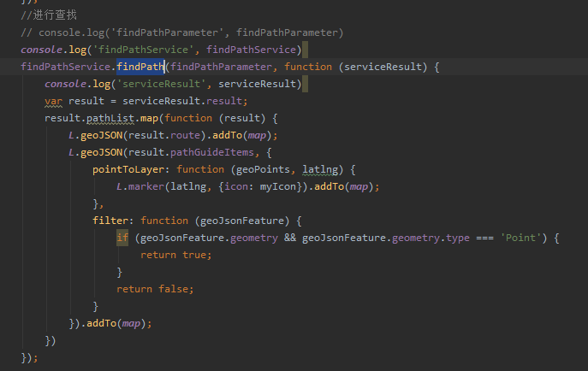Click 'addTo' after L.geoJSON(result.route)

click(x=227, y=135)
